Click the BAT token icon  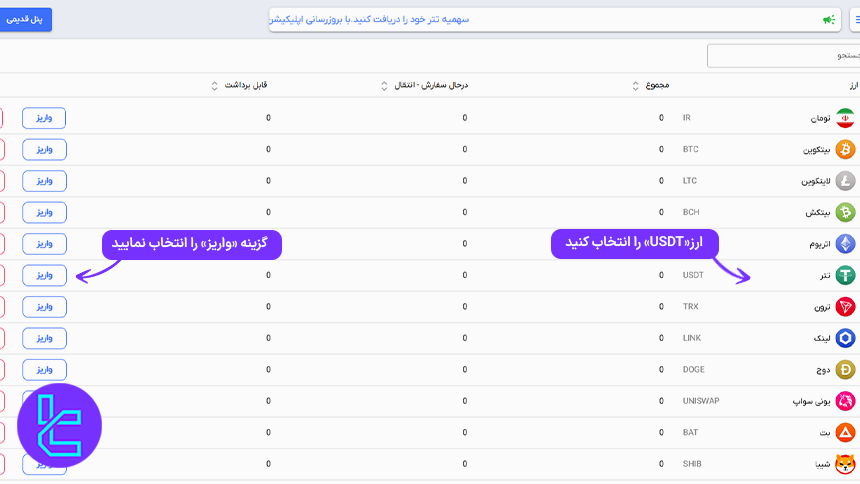(845, 432)
